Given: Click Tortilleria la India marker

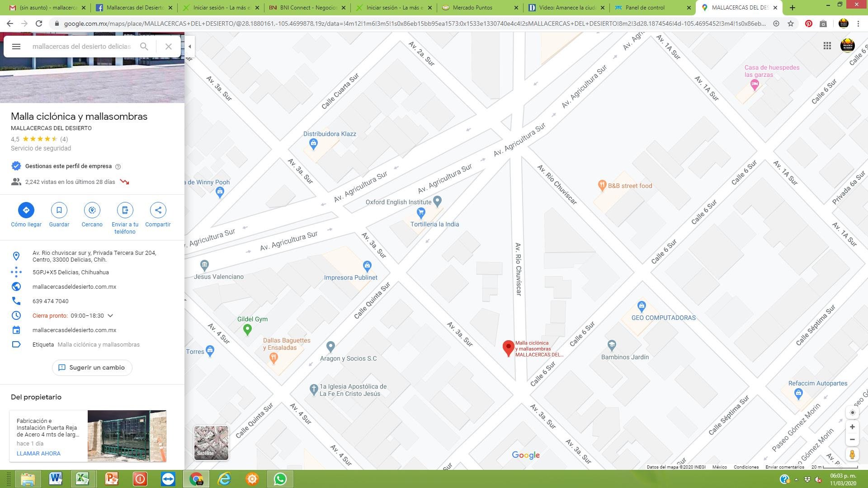Looking at the screenshot, I should 421,212.
